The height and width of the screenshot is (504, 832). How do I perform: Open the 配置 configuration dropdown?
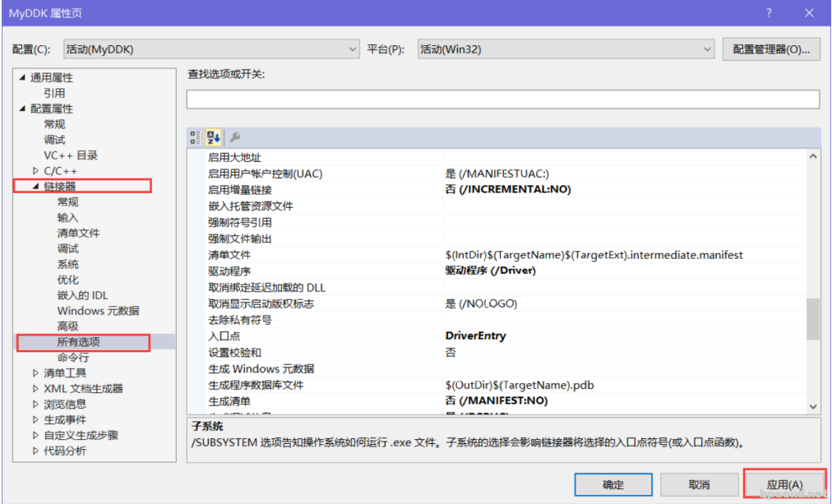click(x=212, y=49)
